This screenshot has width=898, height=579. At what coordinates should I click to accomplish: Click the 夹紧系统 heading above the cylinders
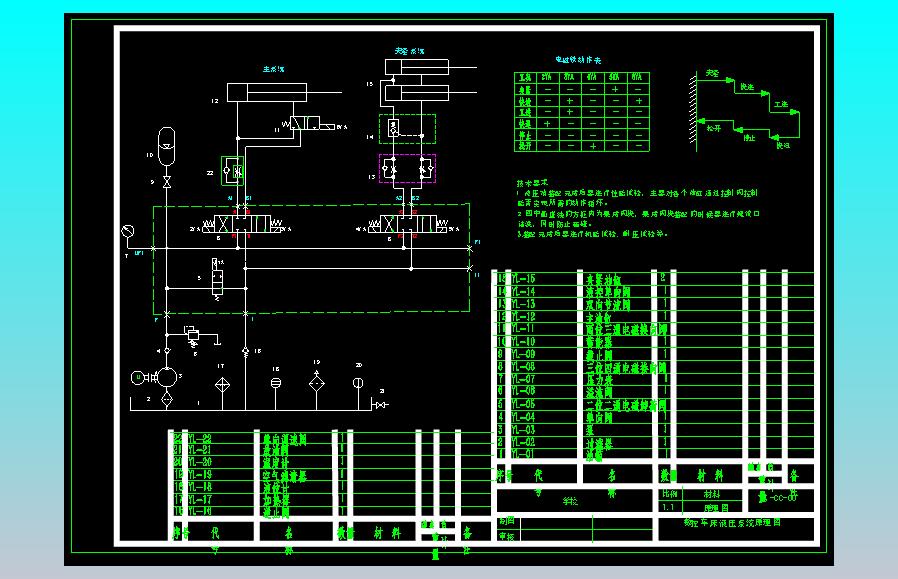pyautogui.click(x=409, y=51)
